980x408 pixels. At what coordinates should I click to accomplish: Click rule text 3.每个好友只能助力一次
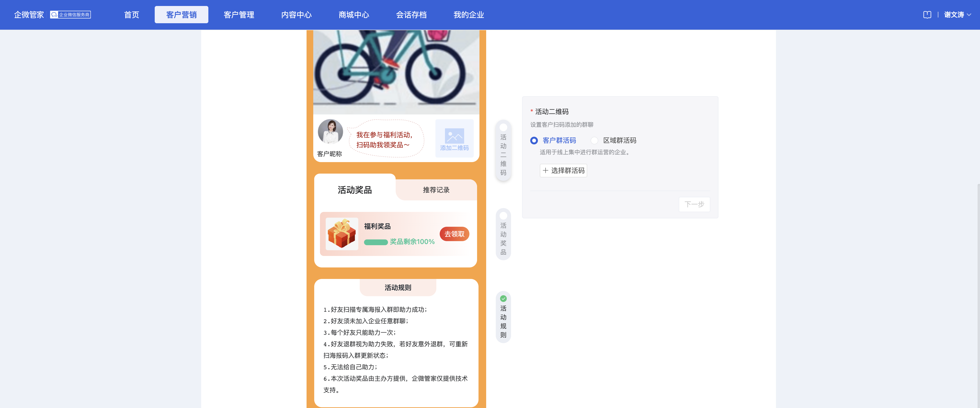click(359, 333)
